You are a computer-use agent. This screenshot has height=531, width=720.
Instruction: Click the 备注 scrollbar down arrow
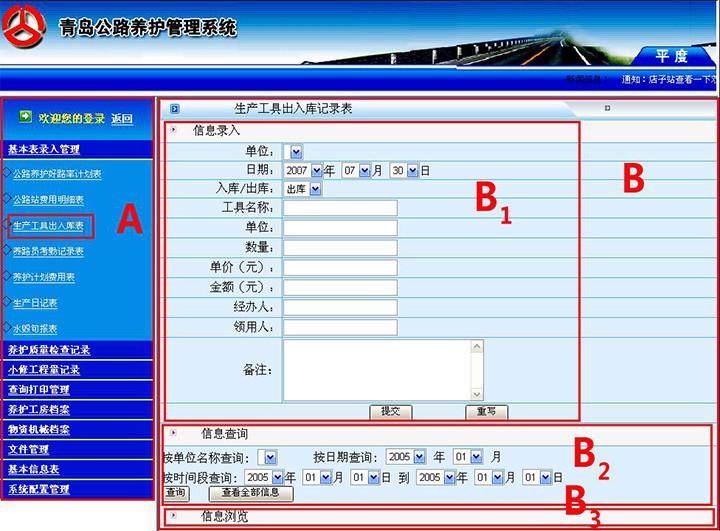(x=477, y=394)
